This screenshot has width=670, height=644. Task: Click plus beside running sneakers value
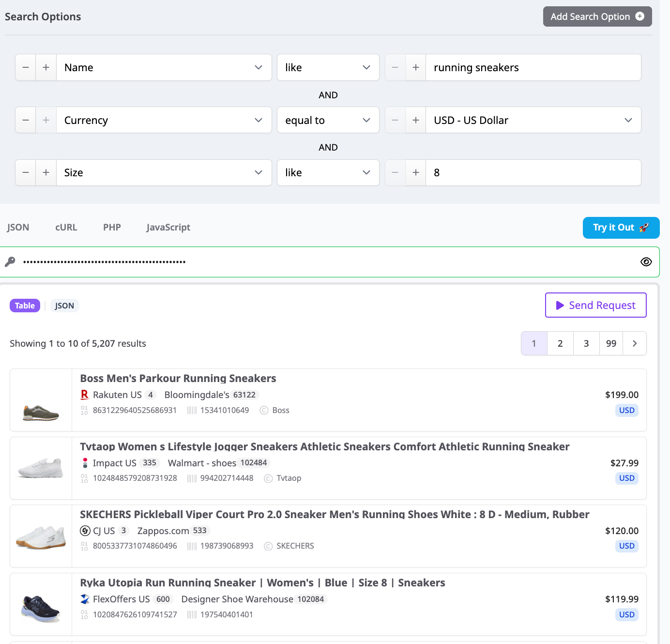[x=416, y=67]
